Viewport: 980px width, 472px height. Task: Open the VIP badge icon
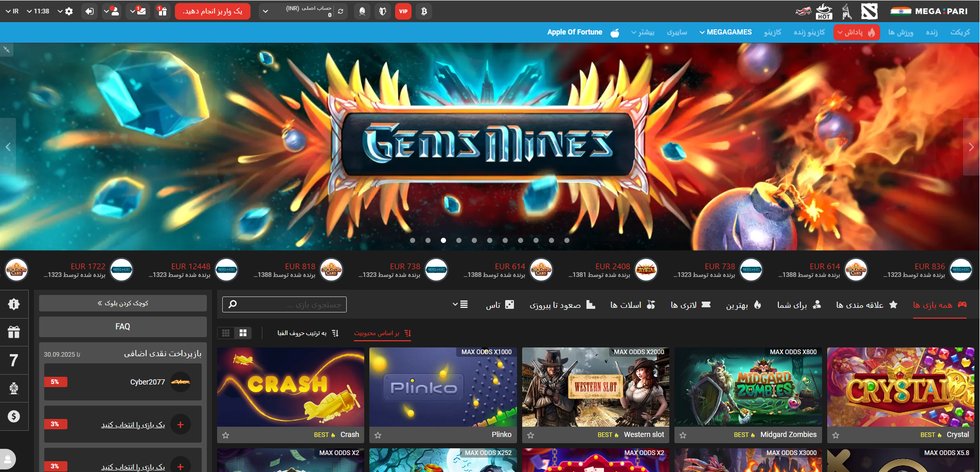[x=403, y=11]
